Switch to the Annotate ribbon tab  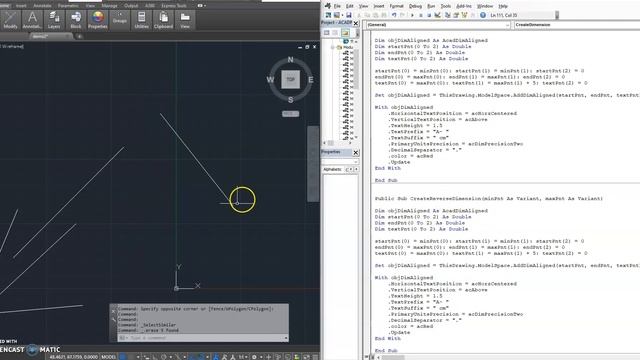tap(42, 6)
